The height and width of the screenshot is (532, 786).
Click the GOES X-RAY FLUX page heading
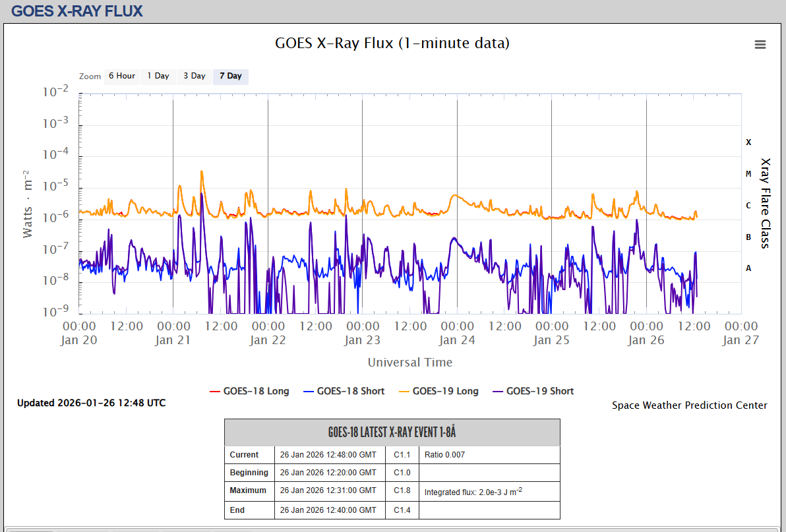pos(77,11)
